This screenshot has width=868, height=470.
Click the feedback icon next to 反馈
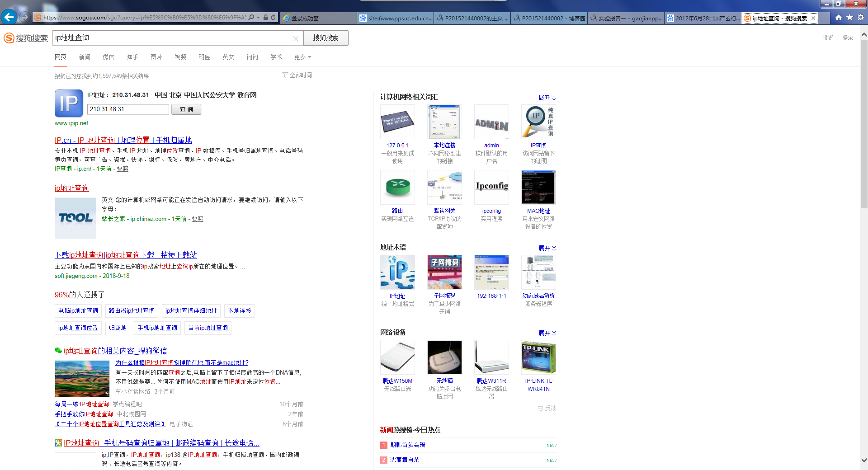coord(540,409)
